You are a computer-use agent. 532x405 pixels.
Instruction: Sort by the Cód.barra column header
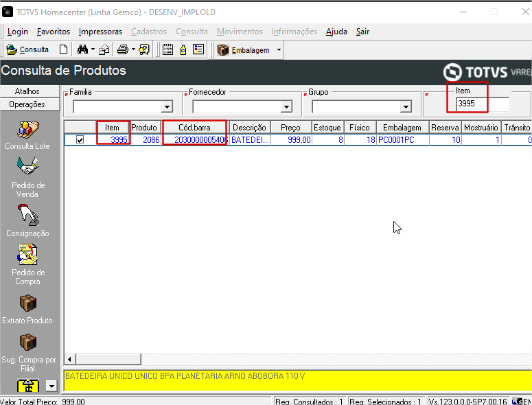pos(195,128)
